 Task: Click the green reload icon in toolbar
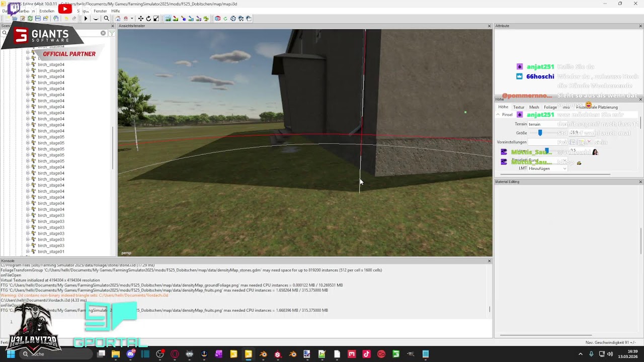tap(30, 19)
